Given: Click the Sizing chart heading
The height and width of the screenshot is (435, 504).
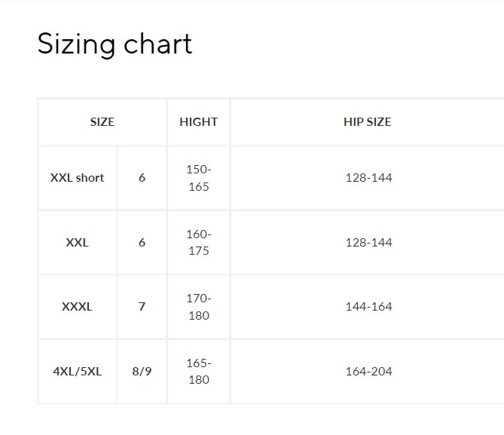Looking at the screenshot, I should [x=115, y=44].
